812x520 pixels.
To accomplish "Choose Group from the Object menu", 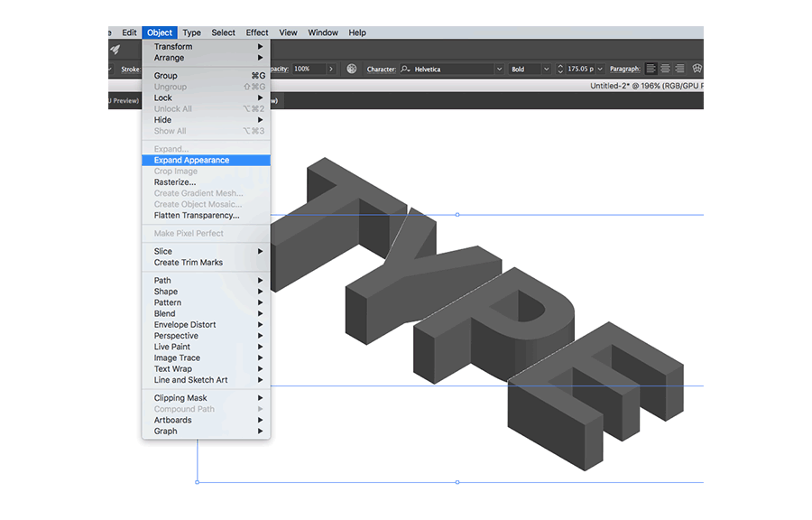I will click(x=206, y=76).
